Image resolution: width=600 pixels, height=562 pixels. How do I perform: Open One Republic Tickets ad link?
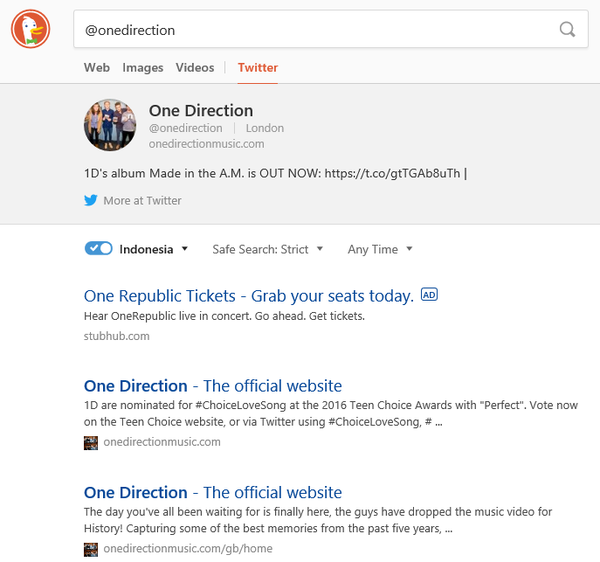click(x=249, y=296)
